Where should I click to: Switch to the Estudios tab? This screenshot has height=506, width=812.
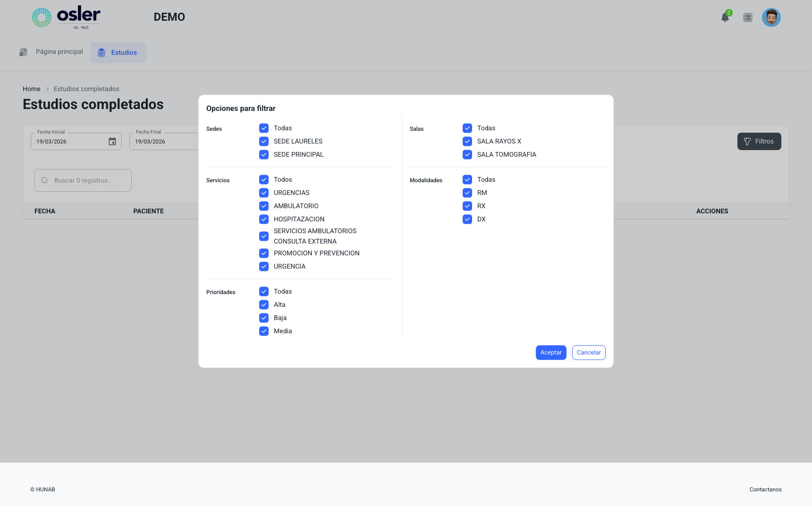pos(118,52)
